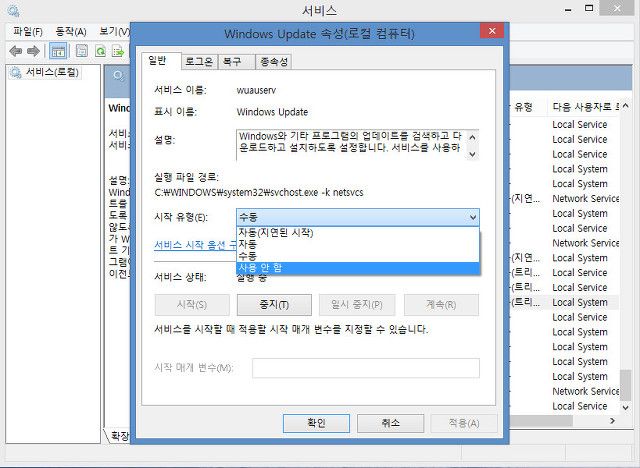
Task: Click services list vertical scrollbar thumb
Action: click(x=625, y=383)
